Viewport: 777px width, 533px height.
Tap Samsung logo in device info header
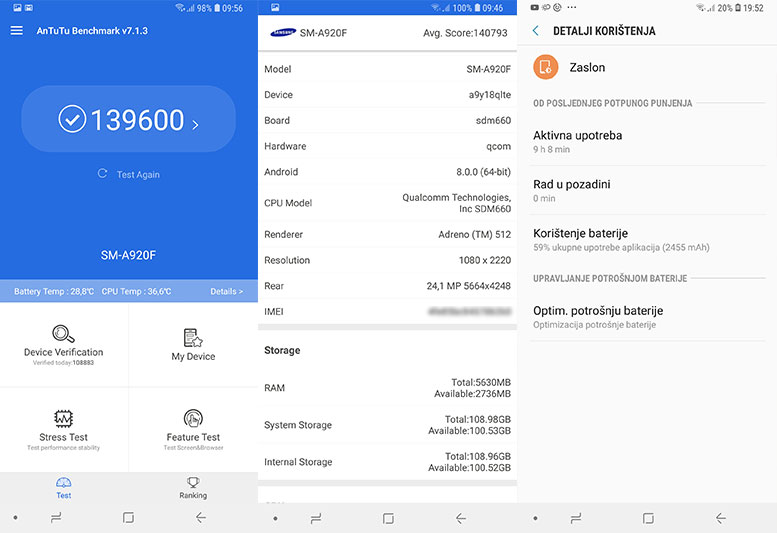[x=283, y=33]
